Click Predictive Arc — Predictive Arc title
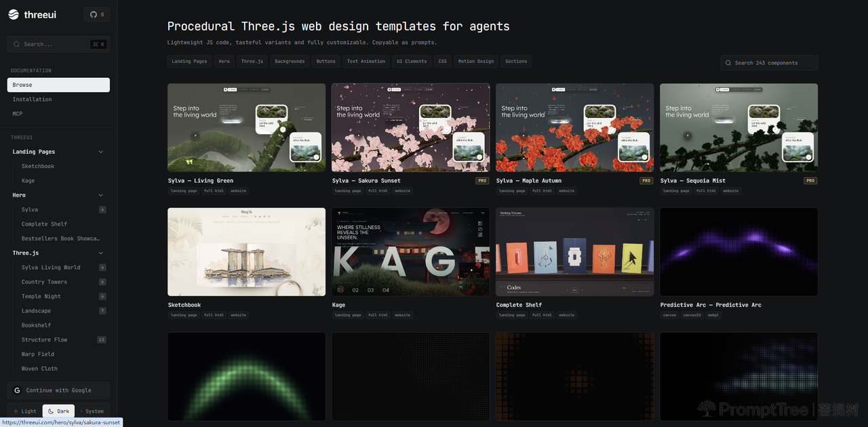This screenshot has height=427, width=868. coord(711,305)
